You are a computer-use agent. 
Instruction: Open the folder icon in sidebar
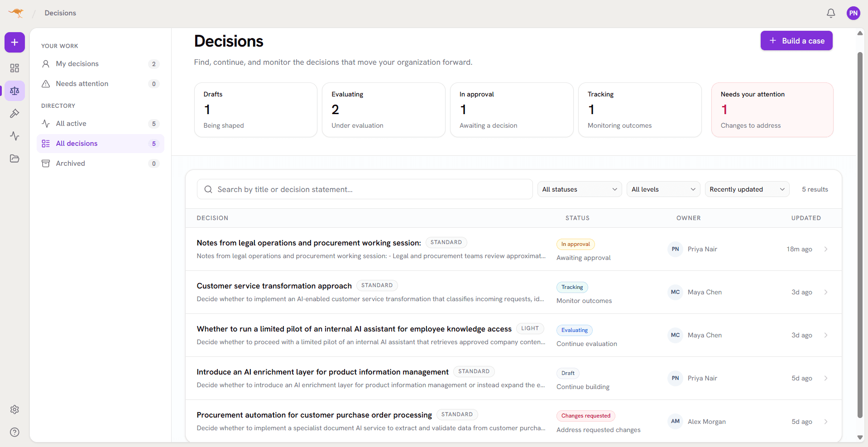click(x=14, y=159)
